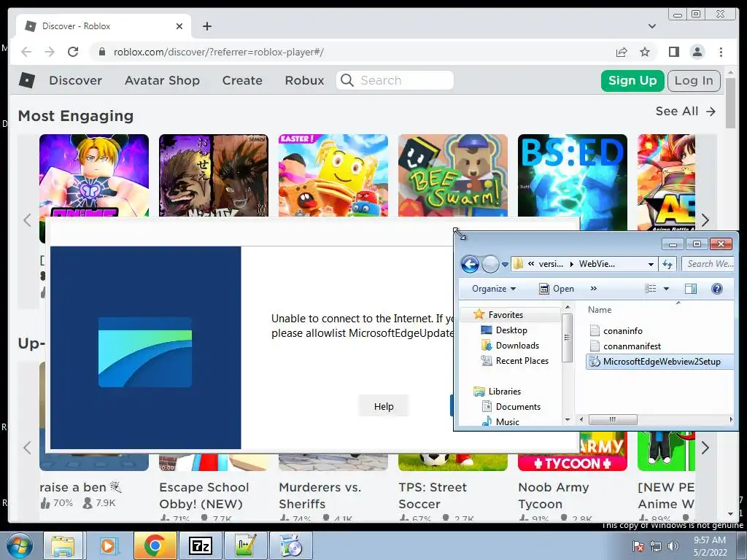This screenshot has width=747, height=560.
Task: Reload the Roblox page in Chrome
Action: 73,52
